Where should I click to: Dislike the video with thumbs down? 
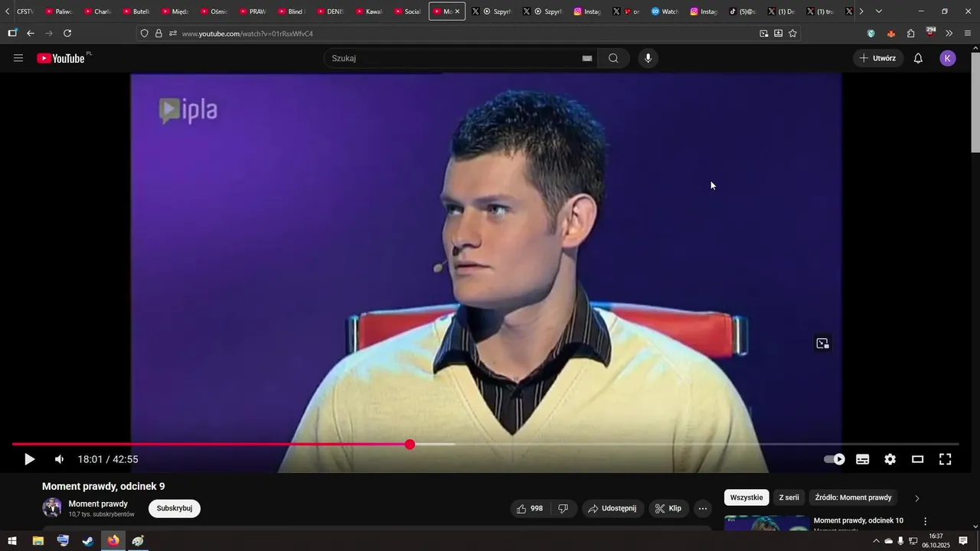pos(563,508)
